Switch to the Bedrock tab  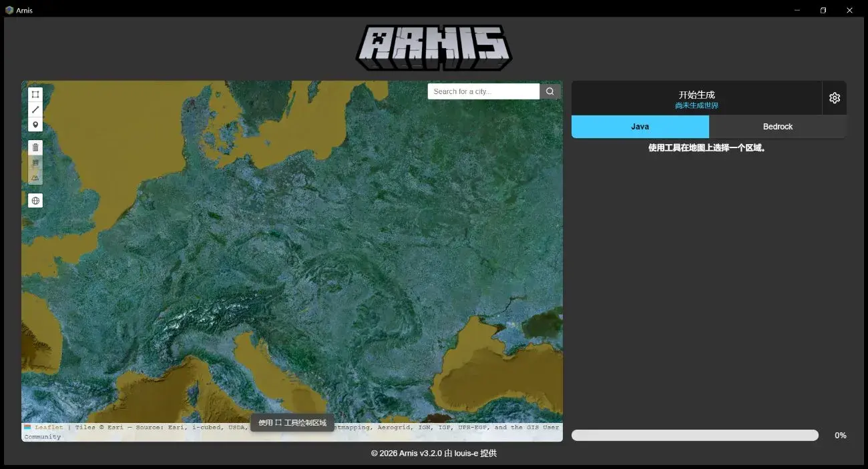click(778, 127)
